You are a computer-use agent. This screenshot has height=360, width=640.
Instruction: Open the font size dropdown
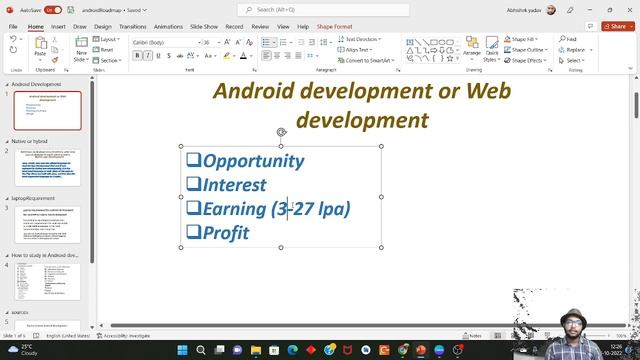click(219, 42)
